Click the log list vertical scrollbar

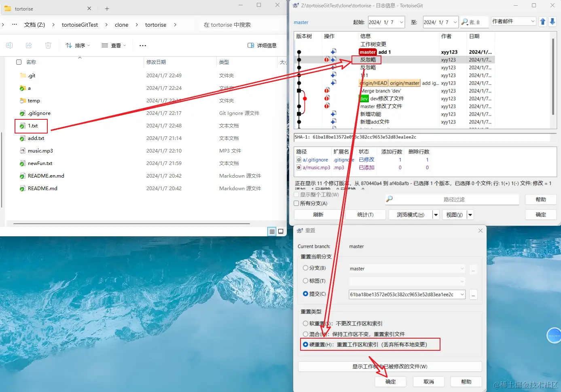click(x=553, y=76)
